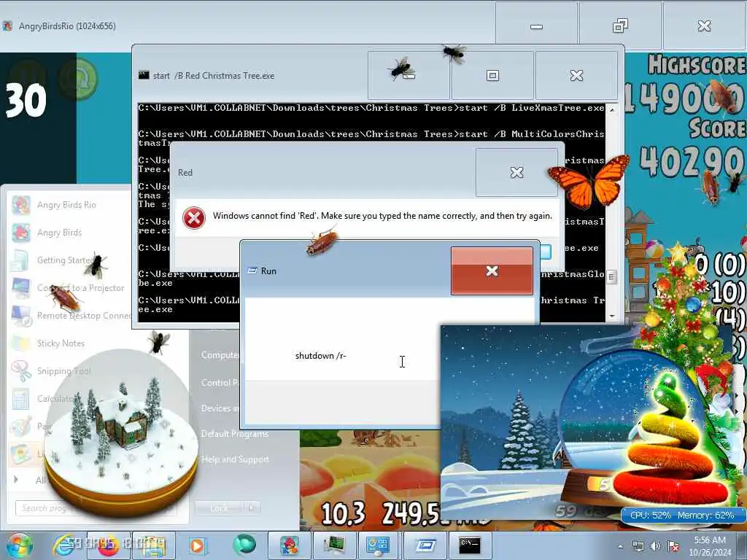
Task: Maximize the Command Prompt window
Action: click(x=492, y=75)
